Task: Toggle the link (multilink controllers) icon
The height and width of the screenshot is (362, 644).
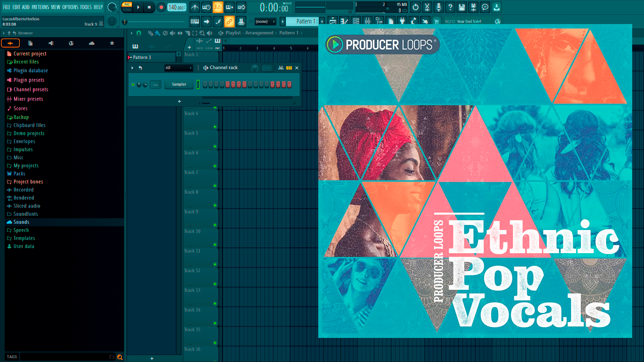Action: click(230, 21)
